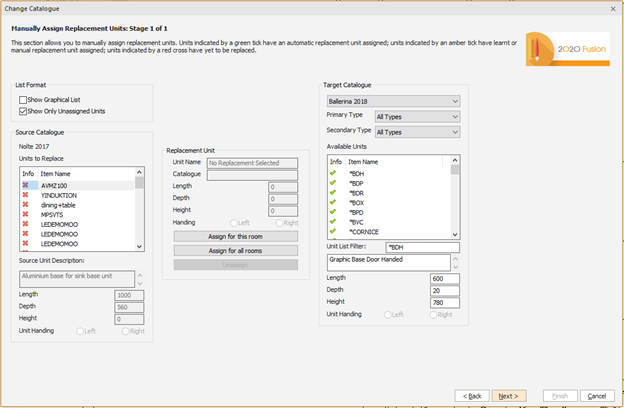Image resolution: width=624 pixels, height=408 pixels.
Task: Click red cross icon beside YINDUKTION
Action: pyautogui.click(x=25, y=195)
